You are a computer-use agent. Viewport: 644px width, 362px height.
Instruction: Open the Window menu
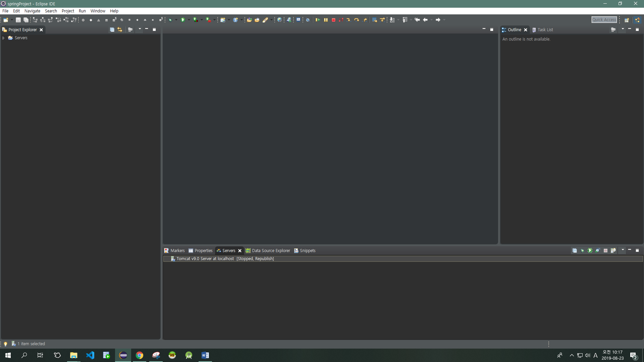[98, 11]
